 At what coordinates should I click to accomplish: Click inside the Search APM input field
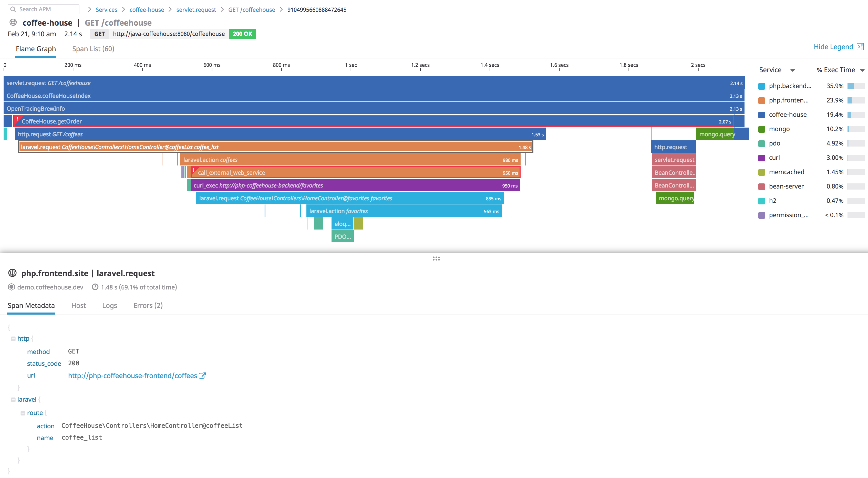click(x=46, y=9)
